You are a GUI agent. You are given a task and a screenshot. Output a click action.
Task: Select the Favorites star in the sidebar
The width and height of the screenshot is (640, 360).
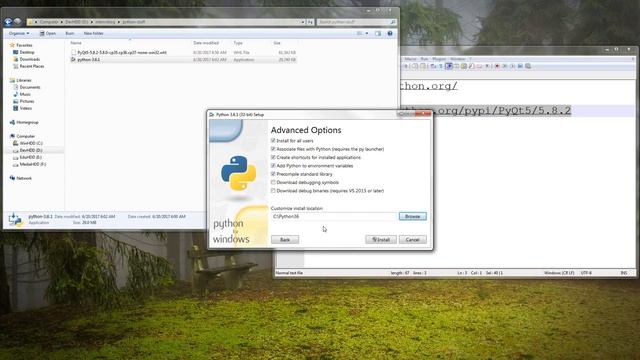pos(12,45)
